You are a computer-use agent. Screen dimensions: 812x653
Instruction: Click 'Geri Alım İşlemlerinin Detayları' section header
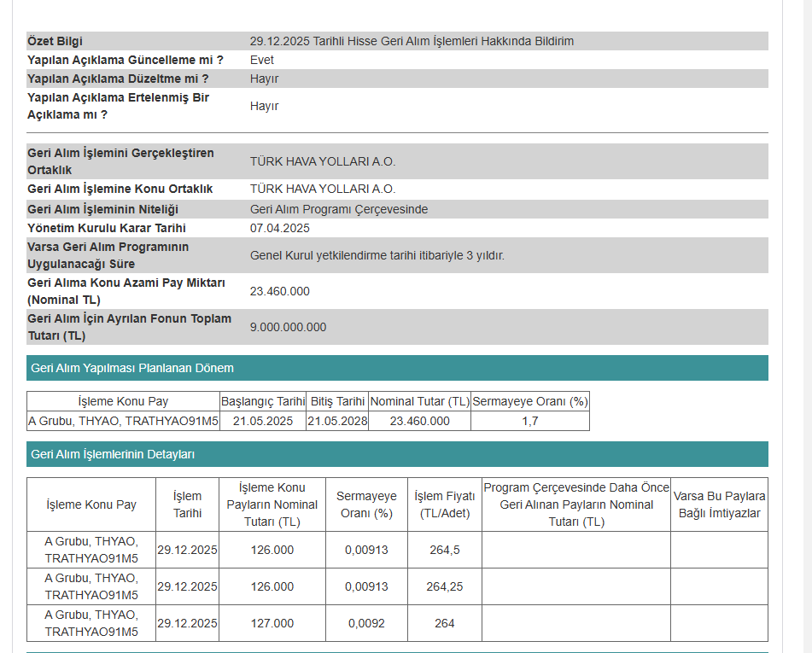(x=397, y=454)
